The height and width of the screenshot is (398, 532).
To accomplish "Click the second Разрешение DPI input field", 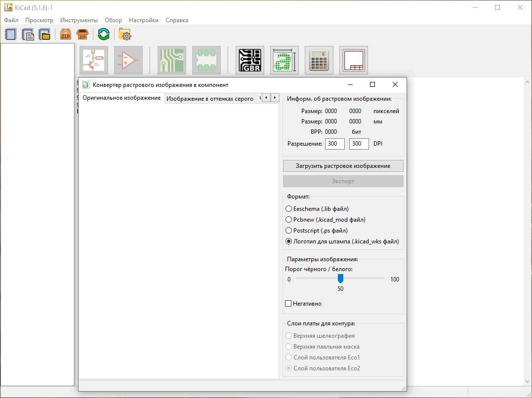I will (359, 144).
